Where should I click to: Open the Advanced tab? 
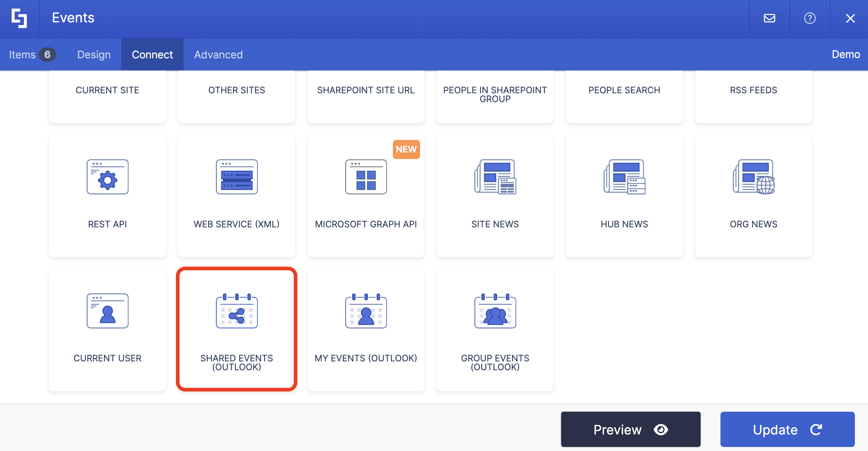218,54
